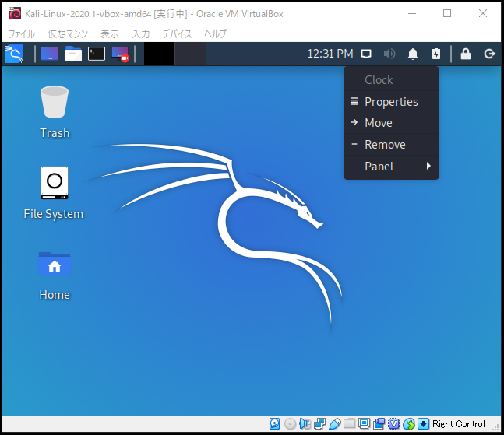The height and width of the screenshot is (435, 504).
Task: Click the lock screen padlock icon
Action: pos(466,54)
